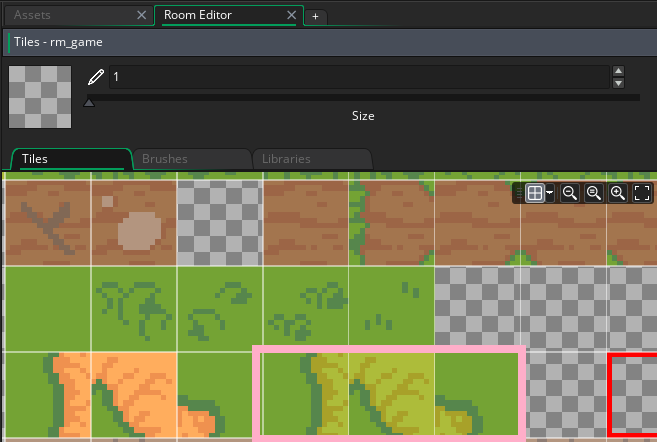Fit tile set to window
This screenshot has width=657, height=442.
(641, 193)
